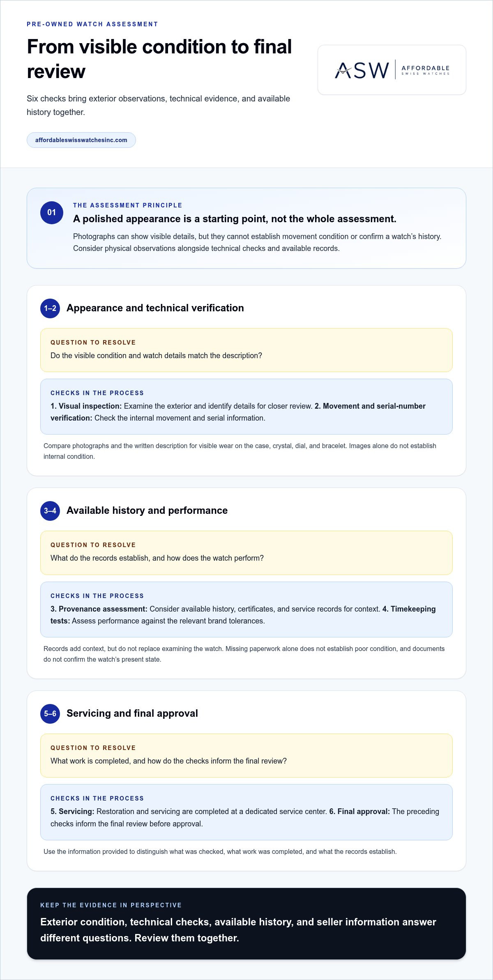
Task: Click the question about visible condition matching description
Action: (x=156, y=356)
